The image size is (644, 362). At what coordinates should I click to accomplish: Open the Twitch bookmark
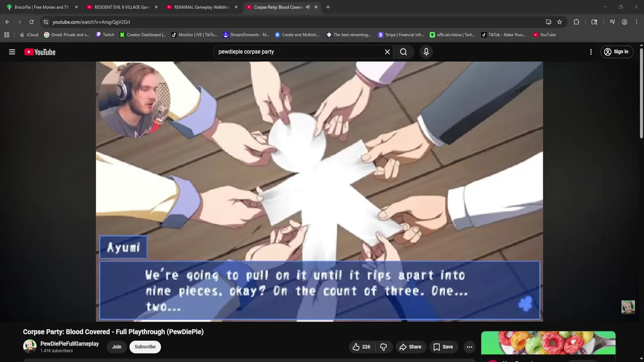(105, 35)
